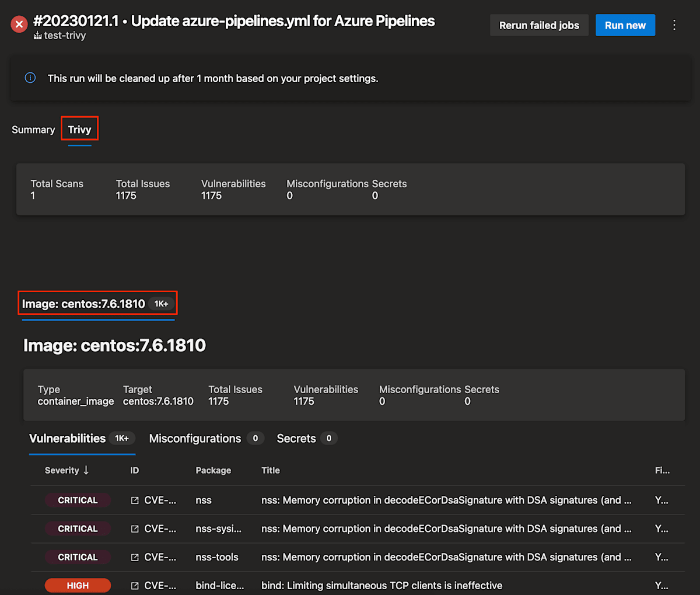700x595 pixels.
Task: Click the 1K+ badge beside Image tab
Action: pyautogui.click(x=162, y=304)
